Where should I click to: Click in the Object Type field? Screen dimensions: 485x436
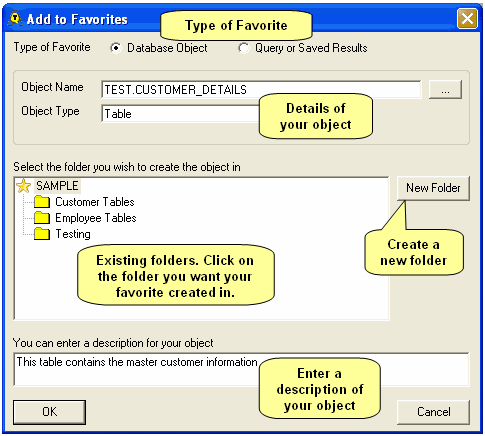pos(180,114)
